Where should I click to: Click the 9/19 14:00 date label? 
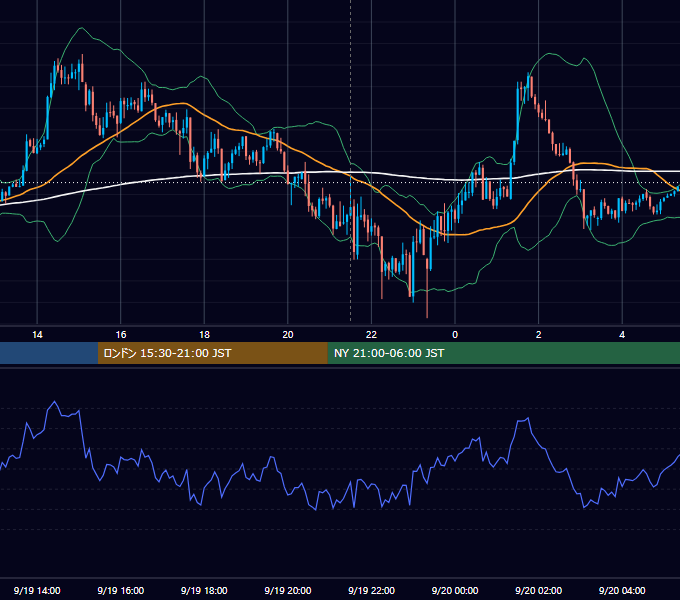pos(37,590)
